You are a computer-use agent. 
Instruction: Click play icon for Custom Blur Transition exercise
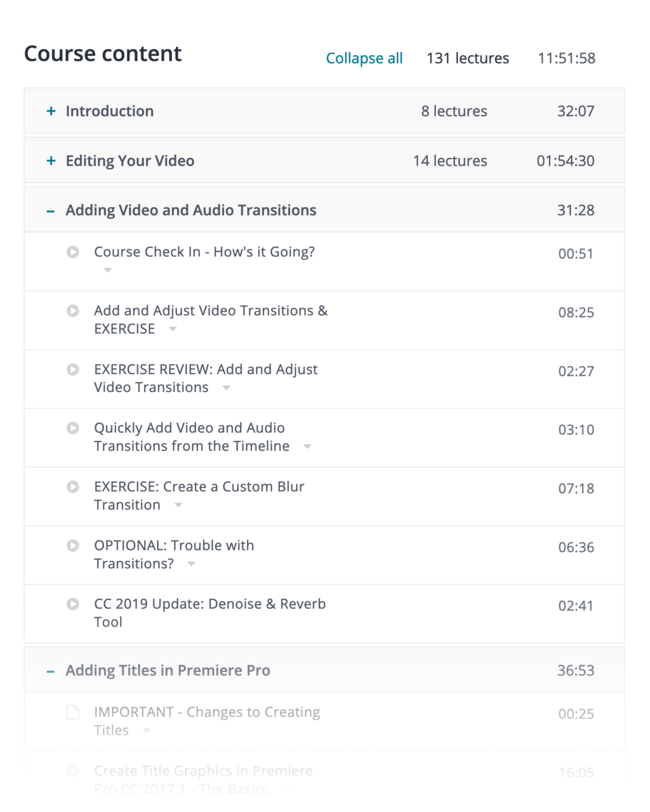(73, 487)
